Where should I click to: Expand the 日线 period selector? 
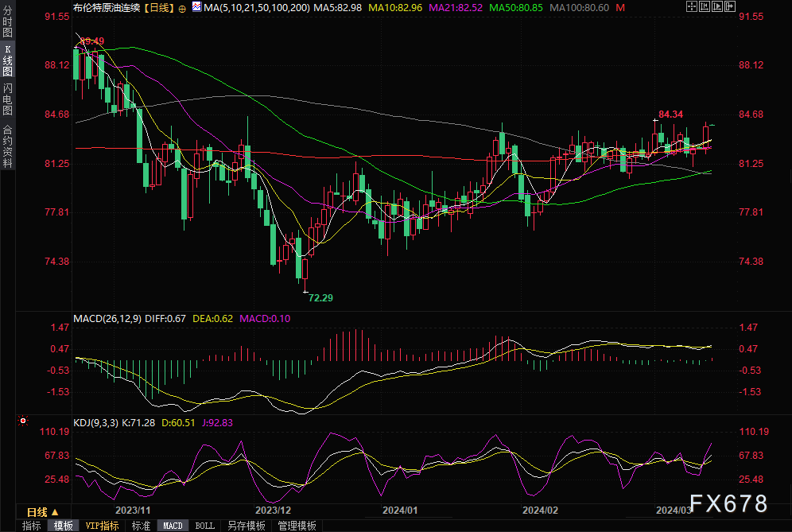point(41,512)
